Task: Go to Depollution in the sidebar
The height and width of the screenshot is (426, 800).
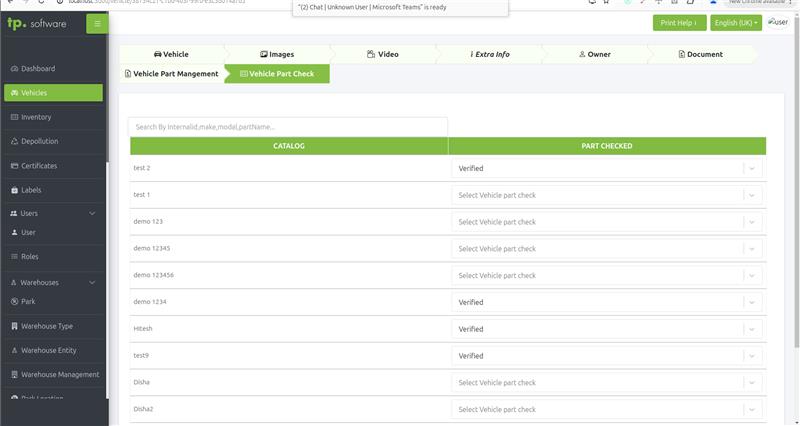Action: (39, 141)
